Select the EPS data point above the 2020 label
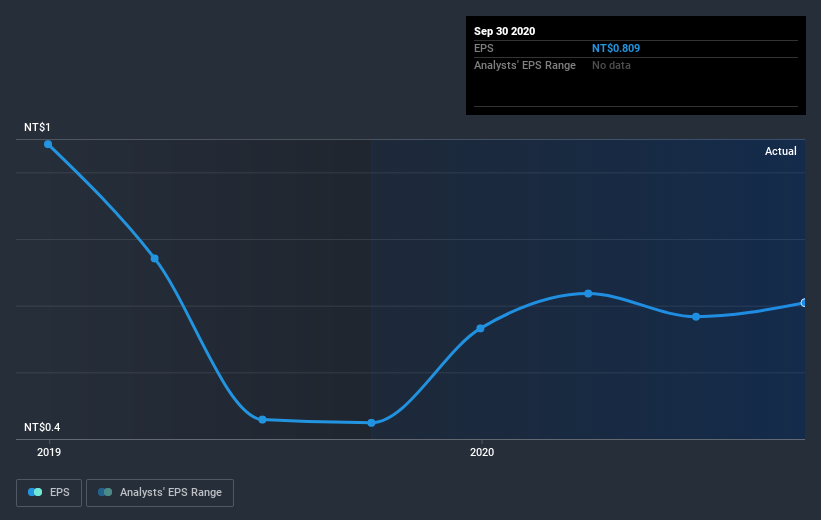 pos(480,328)
